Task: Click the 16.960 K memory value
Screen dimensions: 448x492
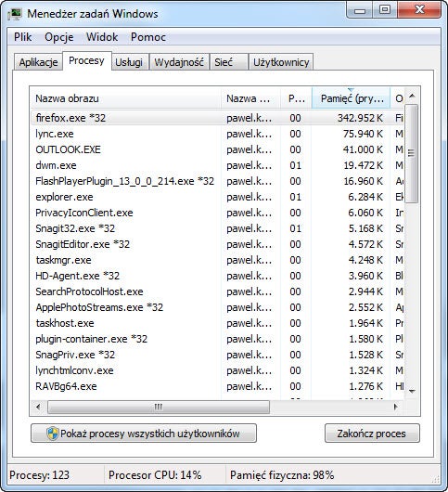Action: (x=363, y=181)
